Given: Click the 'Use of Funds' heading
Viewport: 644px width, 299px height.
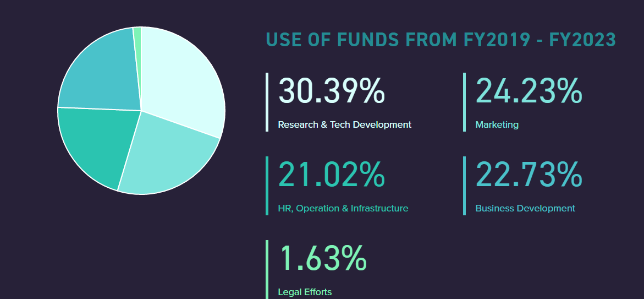Looking at the screenshot, I should (x=441, y=40).
